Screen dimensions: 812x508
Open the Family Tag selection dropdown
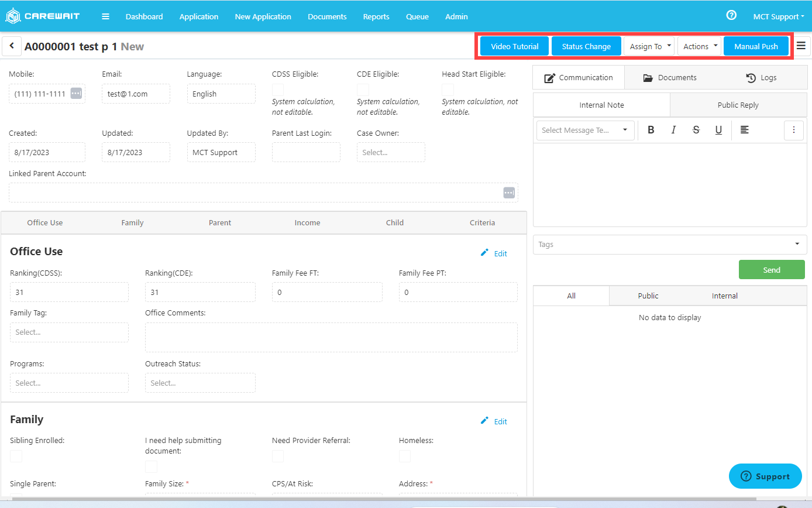click(69, 332)
